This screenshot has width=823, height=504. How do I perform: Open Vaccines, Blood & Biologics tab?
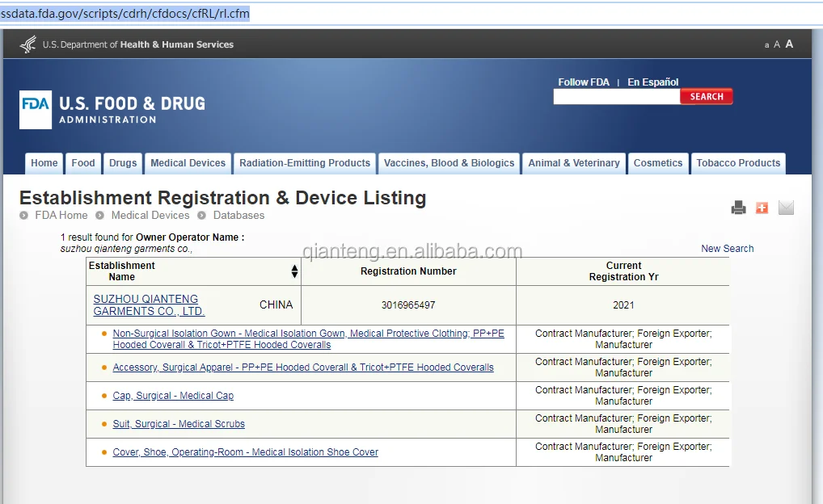pyautogui.click(x=449, y=163)
